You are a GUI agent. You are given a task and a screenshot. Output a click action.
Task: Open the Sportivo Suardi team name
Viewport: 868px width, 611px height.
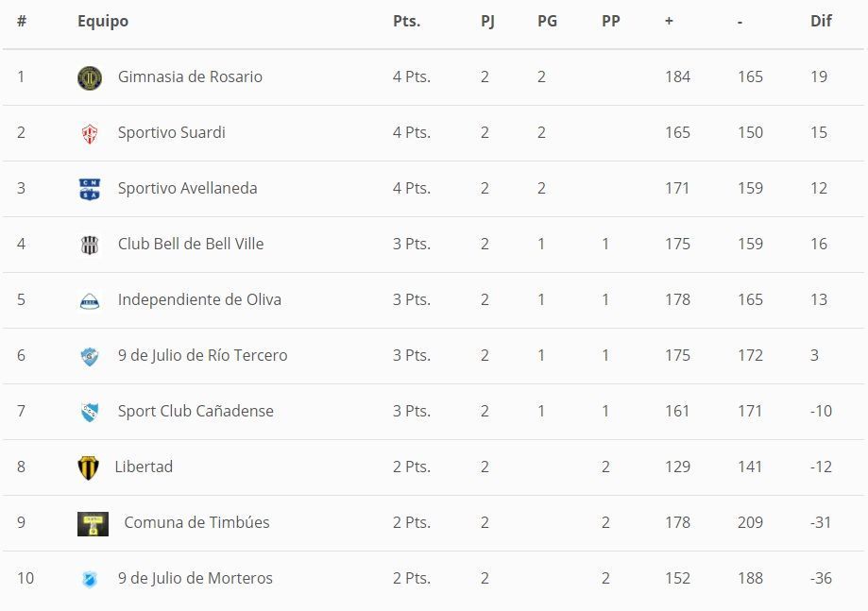pos(171,132)
